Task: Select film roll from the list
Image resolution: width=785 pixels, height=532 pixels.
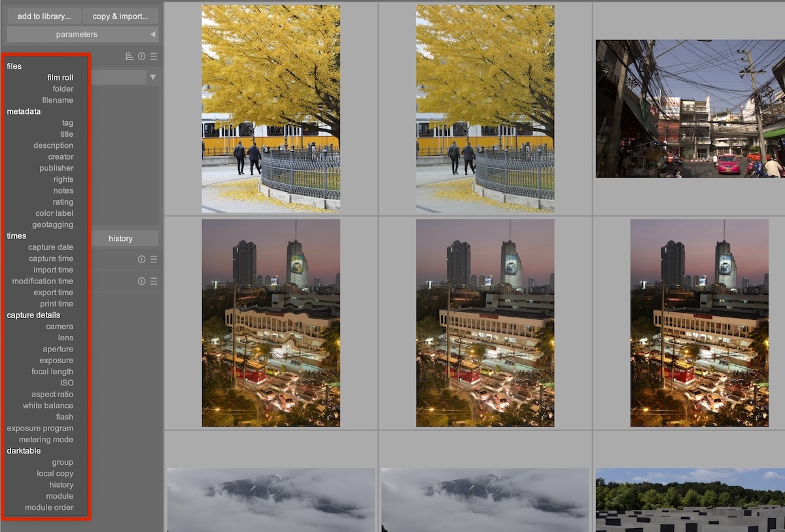Action: click(x=60, y=77)
